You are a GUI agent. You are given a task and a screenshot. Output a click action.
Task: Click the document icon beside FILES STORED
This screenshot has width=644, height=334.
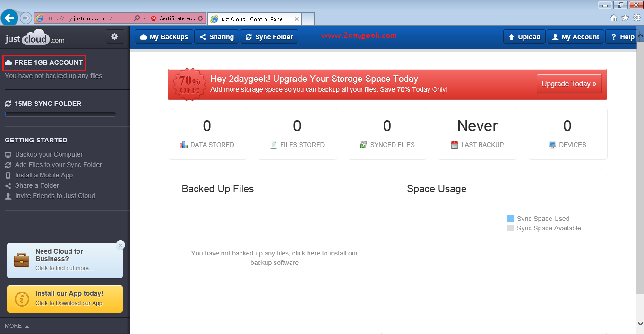274,145
